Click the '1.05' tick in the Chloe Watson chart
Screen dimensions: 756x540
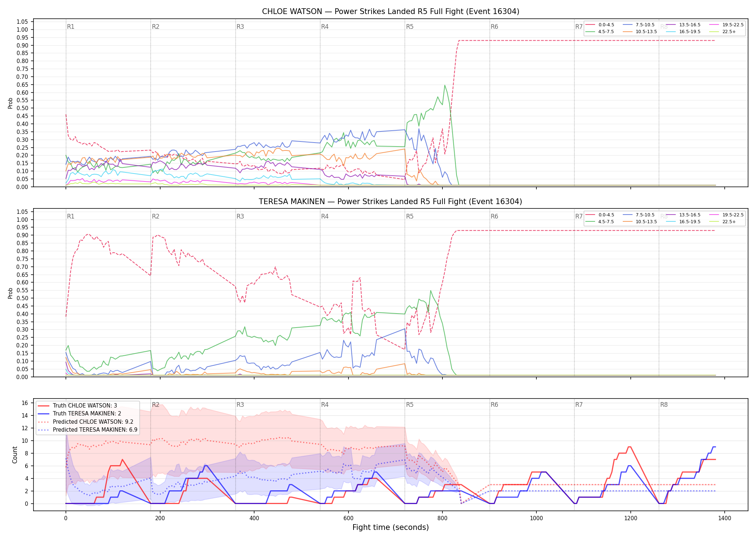point(22,22)
